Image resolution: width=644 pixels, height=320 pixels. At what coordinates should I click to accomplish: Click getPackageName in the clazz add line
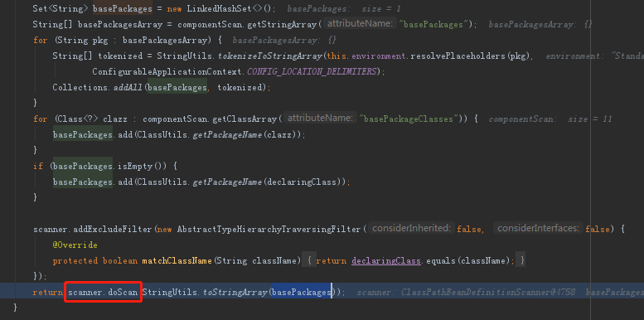(227, 134)
